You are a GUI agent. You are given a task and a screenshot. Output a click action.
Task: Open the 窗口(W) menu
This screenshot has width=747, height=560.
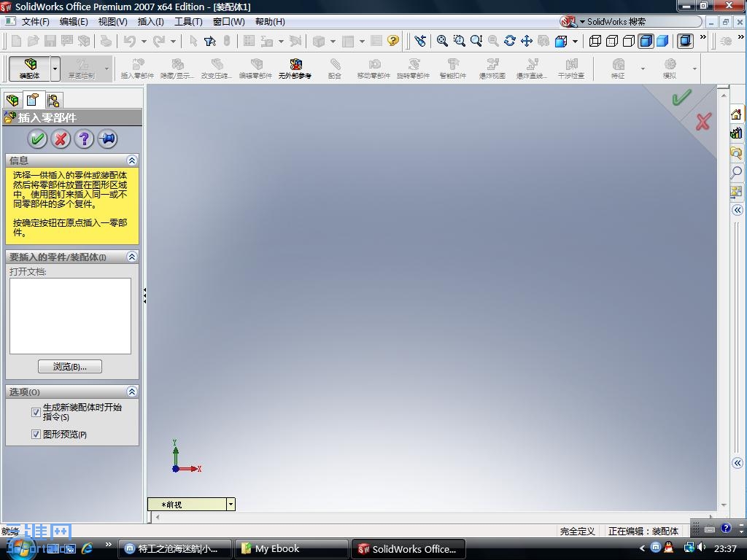[228, 22]
